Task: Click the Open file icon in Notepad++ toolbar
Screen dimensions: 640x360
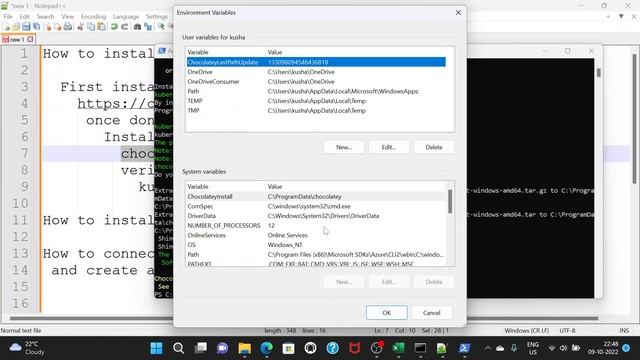Action: coord(16,27)
